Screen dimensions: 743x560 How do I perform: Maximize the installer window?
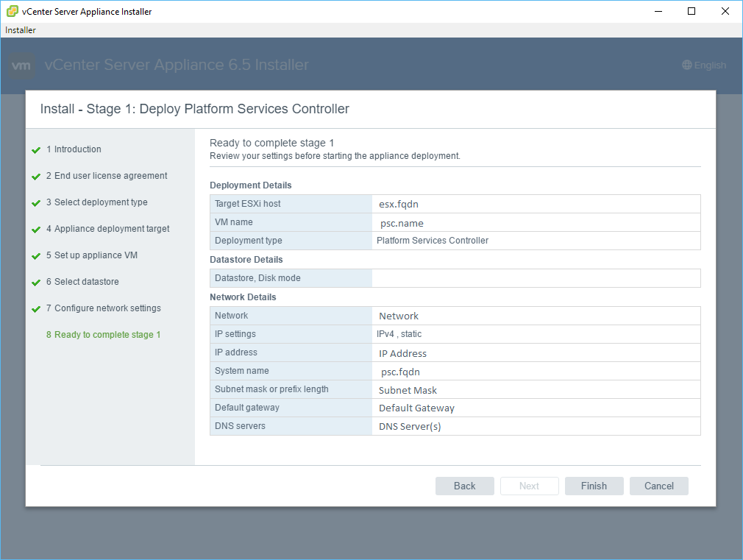click(691, 11)
